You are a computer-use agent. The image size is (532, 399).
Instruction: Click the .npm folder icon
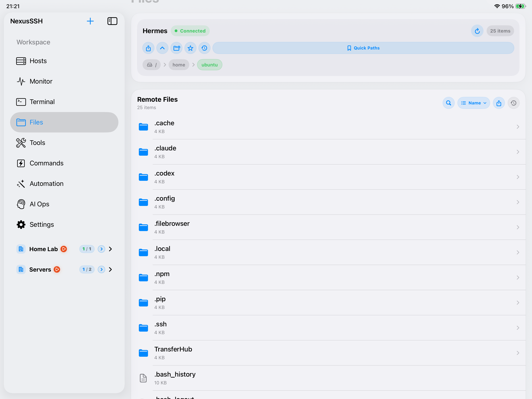click(x=143, y=277)
